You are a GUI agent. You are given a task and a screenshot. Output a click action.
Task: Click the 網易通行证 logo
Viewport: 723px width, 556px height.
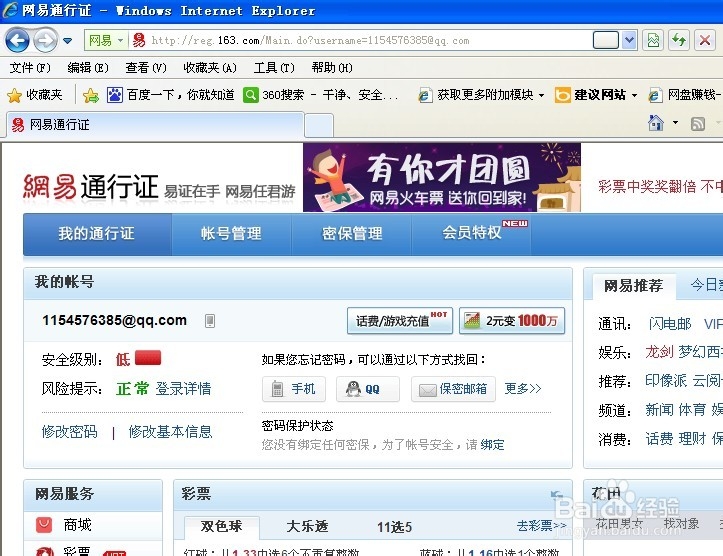(90, 187)
